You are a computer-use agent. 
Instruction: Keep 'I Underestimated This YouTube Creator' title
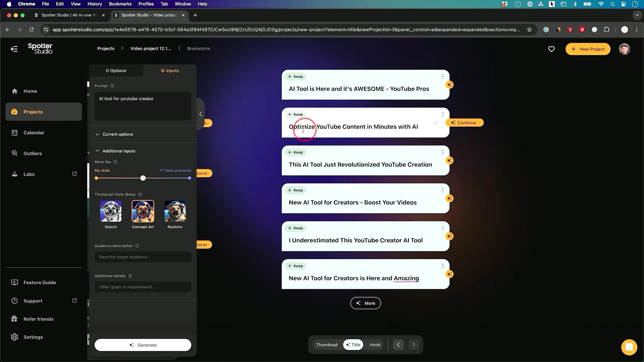click(295, 228)
